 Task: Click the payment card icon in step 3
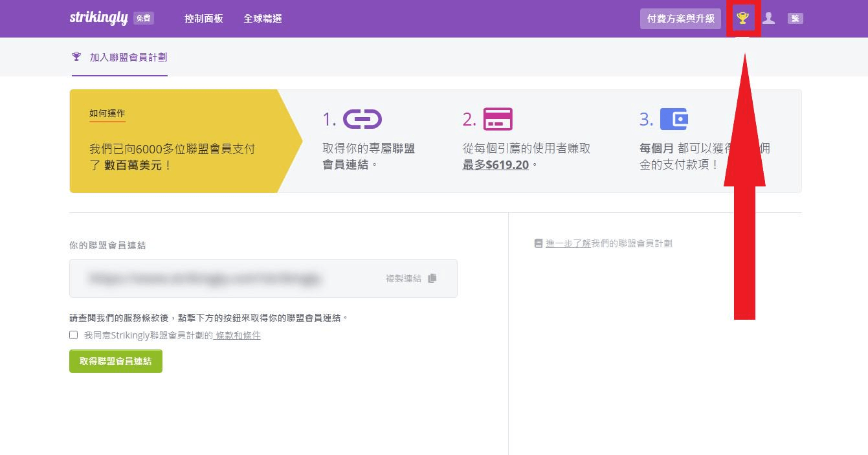pos(674,118)
